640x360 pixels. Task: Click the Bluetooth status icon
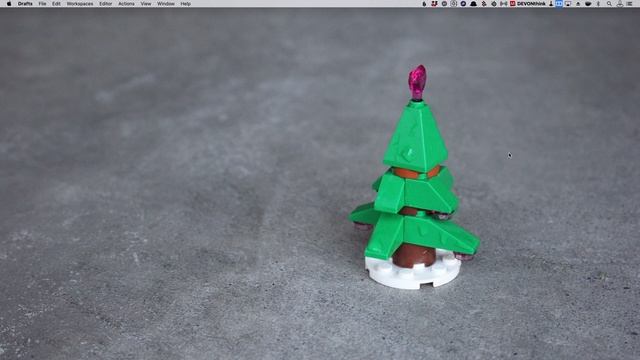coord(598,4)
